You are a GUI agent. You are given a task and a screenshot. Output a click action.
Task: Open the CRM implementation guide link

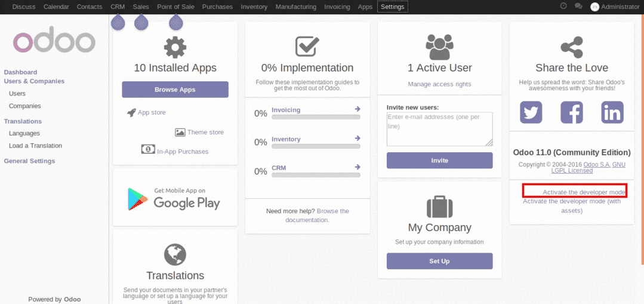tap(279, 168)
